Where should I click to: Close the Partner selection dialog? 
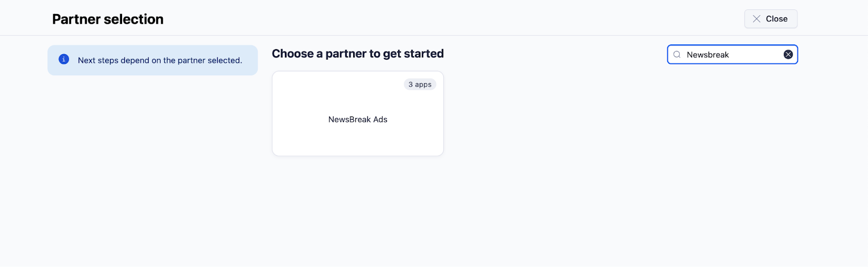tap(770, 19)
